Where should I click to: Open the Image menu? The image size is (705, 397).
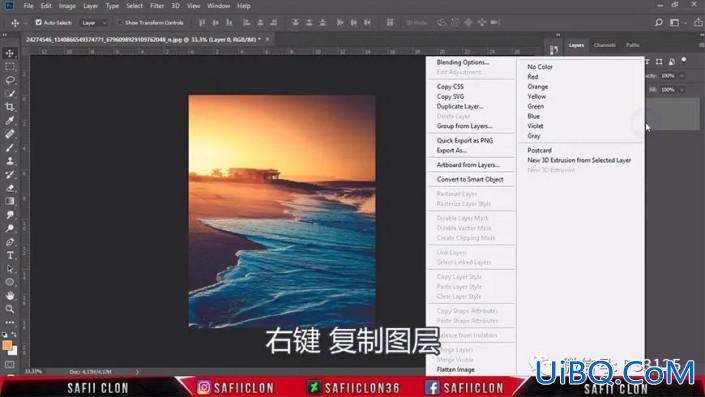(67, 6)
